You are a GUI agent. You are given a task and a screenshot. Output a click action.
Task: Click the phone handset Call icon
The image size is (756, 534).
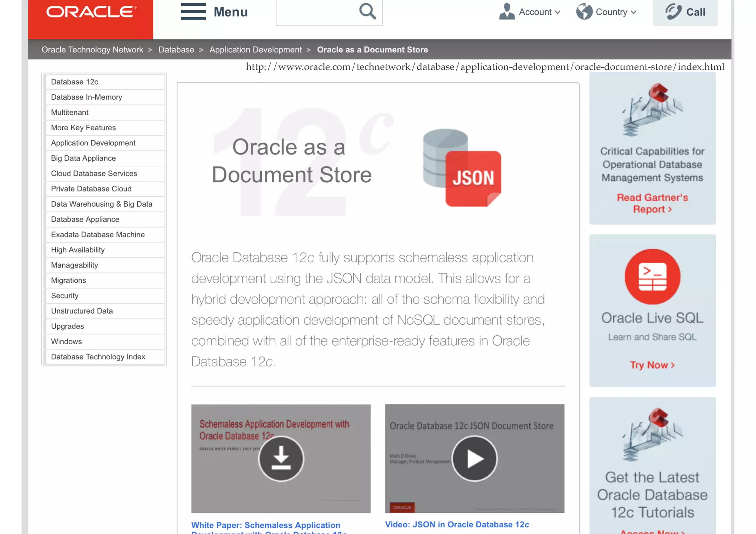click(x=673, y=11)
